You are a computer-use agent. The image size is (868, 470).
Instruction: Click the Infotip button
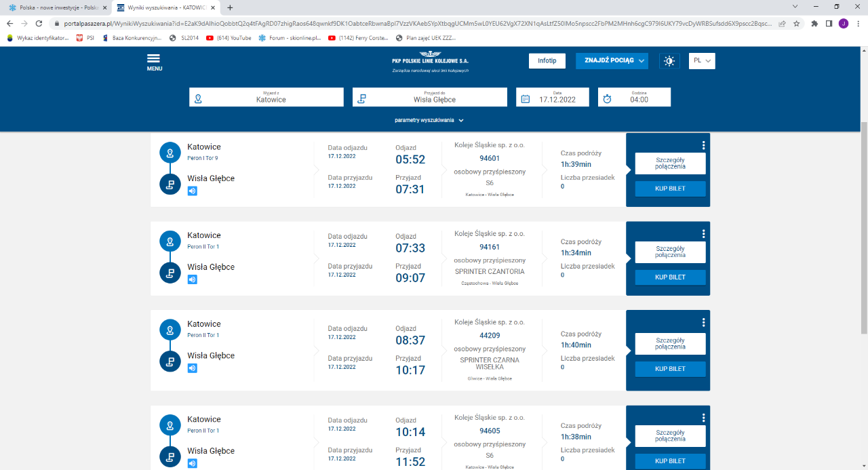547,60
